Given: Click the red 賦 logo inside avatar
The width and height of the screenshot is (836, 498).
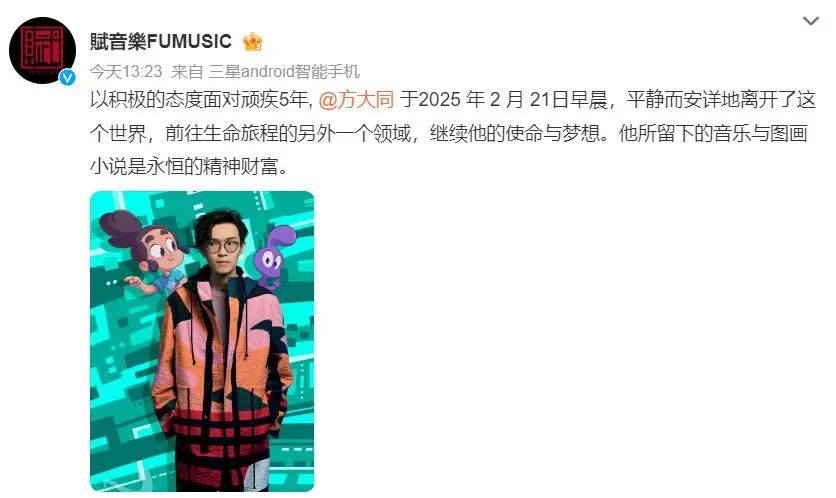Looking at the screenshot, I should 42,49.
